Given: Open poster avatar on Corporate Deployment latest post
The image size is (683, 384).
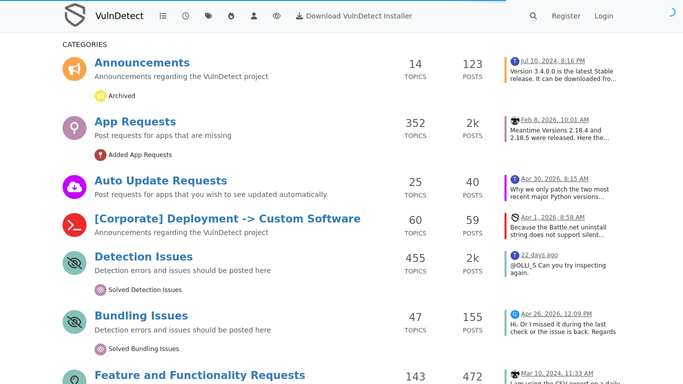Looking at the screenshot, I should point(515,217).
